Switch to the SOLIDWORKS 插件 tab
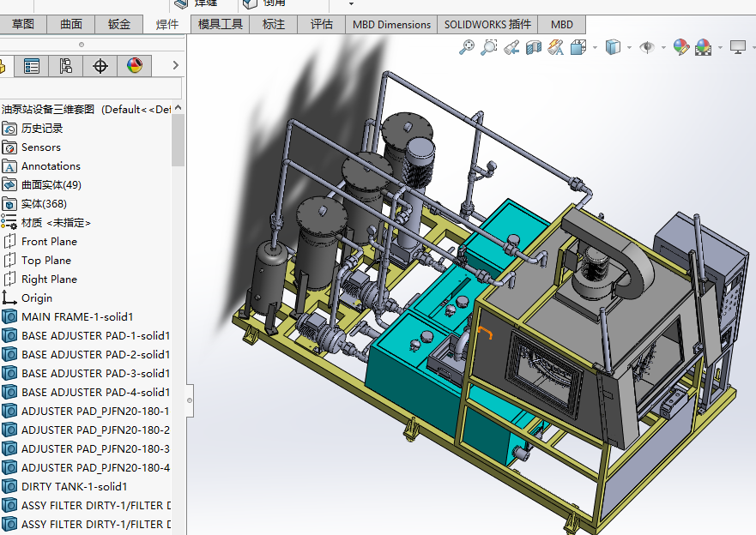 coord(487,25)
